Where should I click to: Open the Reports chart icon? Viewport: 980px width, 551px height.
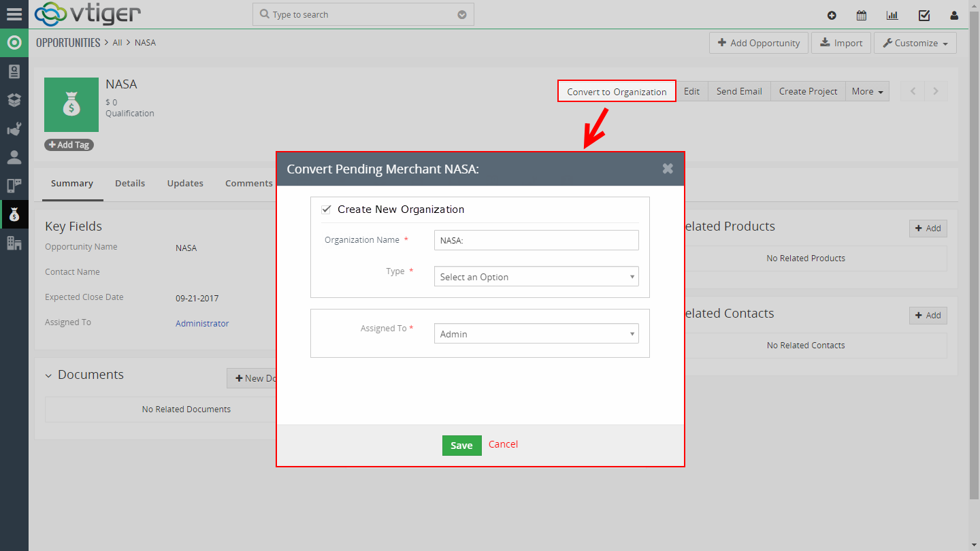click(892, 15)
